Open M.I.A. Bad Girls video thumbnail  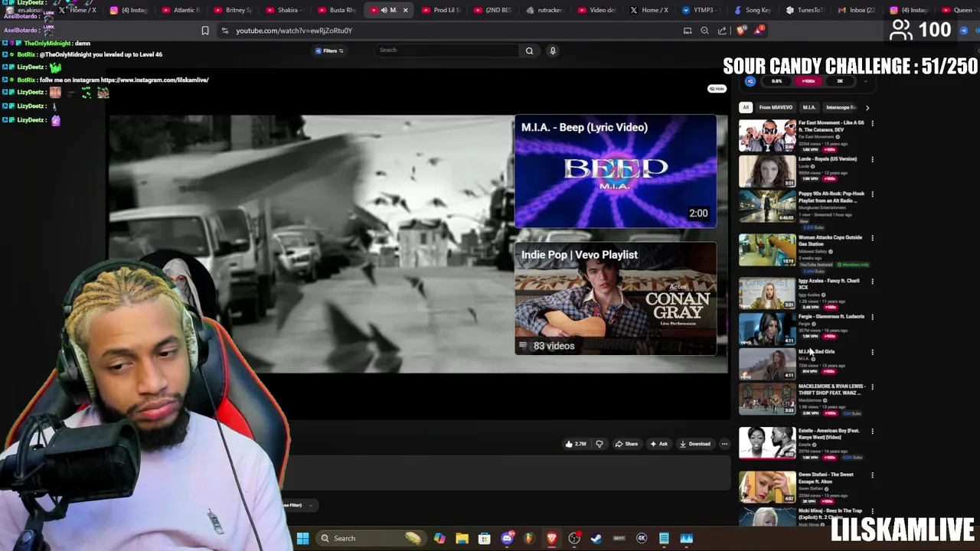pyautogui.click(x=767, y=365)
